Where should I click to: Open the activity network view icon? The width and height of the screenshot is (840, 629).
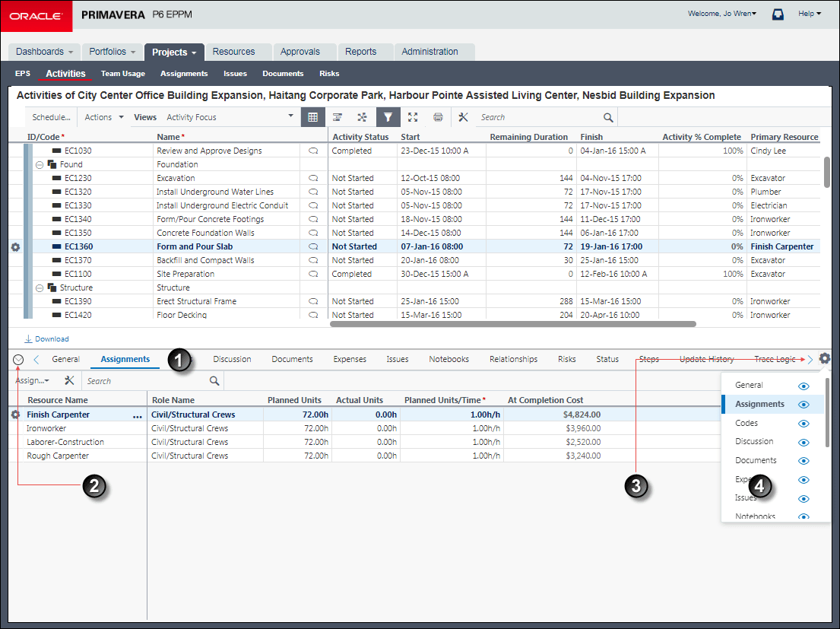(362, 117)
